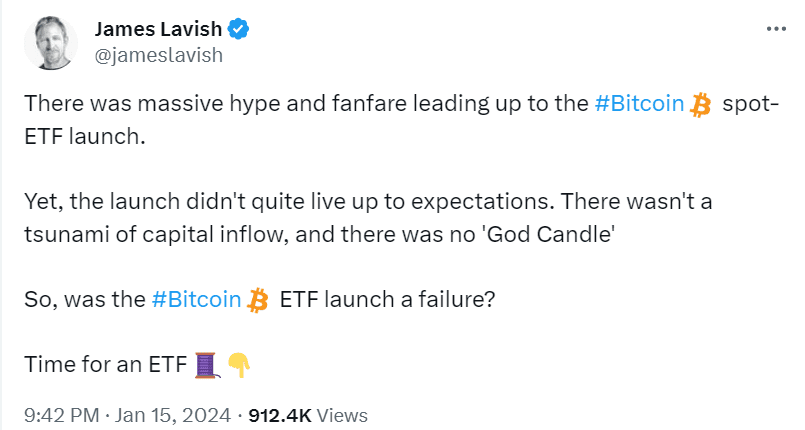Open the three-dot more options menu
Image resolution: width=805 pixels, height=430 pixels.
pyautogui.click(x=775, y=29)
